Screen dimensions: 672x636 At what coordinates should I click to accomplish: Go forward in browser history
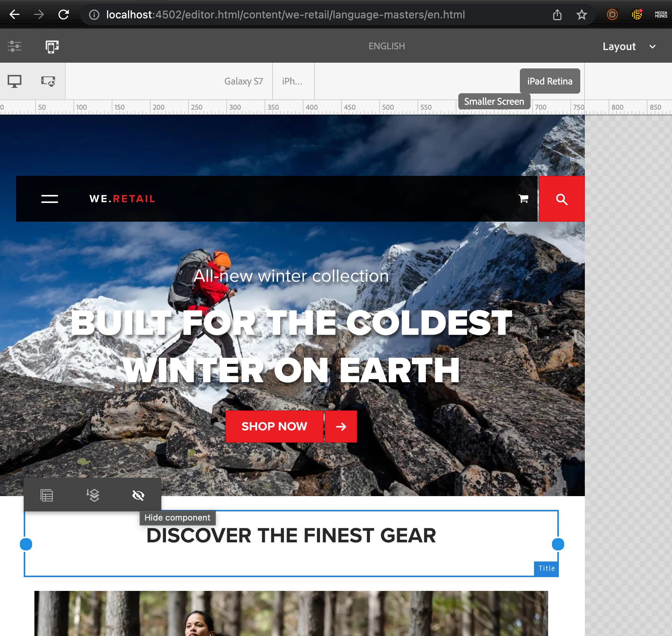39,15
